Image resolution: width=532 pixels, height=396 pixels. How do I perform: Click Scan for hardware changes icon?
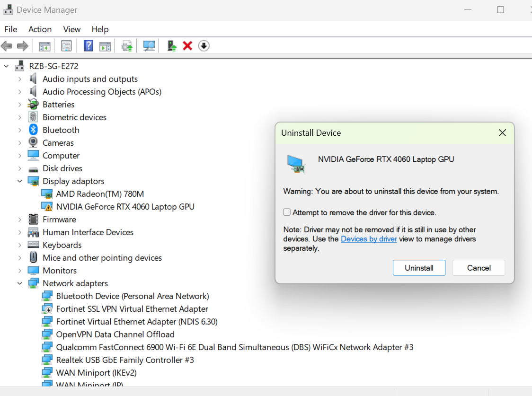coord(149,46)
